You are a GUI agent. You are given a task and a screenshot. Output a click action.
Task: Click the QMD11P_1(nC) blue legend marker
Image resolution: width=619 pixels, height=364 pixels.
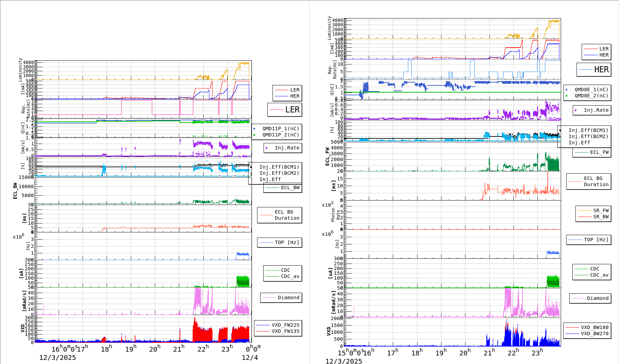pyautogui.click(x=254, y=129)
